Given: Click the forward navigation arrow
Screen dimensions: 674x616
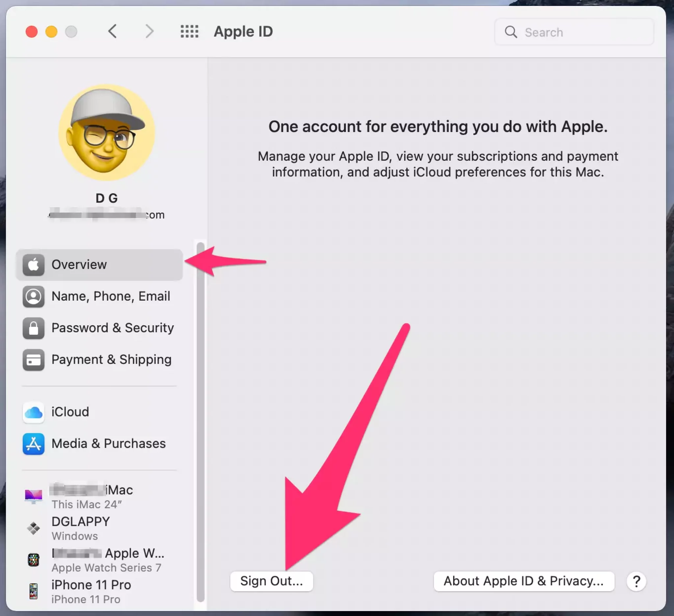Looking at the screenshot, I should [x=149, y=31].
